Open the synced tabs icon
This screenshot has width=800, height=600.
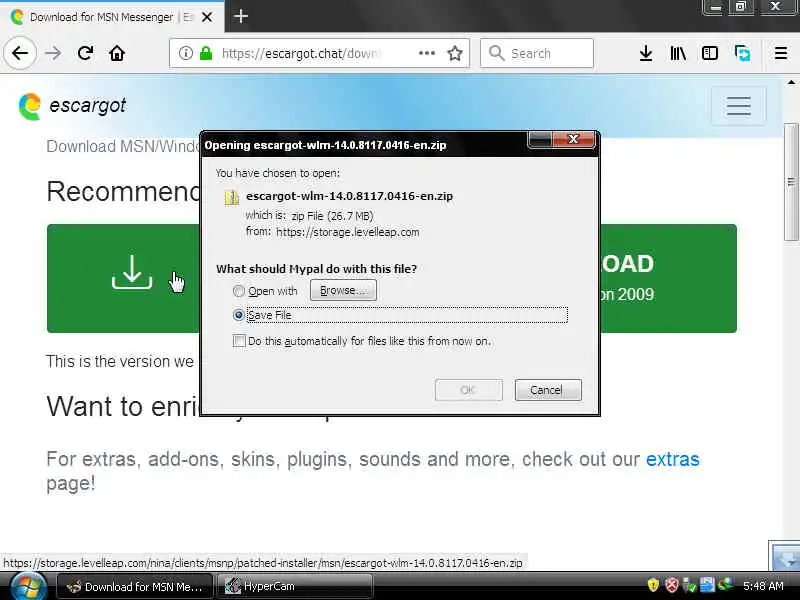(742, 53)
